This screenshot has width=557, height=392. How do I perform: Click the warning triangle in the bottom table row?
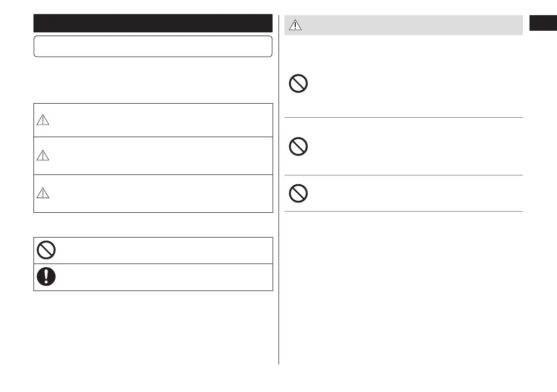43,193
